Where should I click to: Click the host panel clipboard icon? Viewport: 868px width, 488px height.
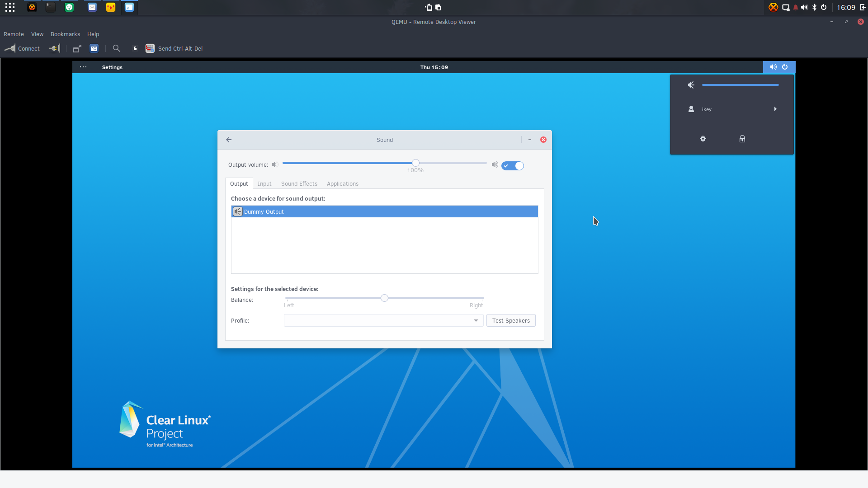(438, 7)
